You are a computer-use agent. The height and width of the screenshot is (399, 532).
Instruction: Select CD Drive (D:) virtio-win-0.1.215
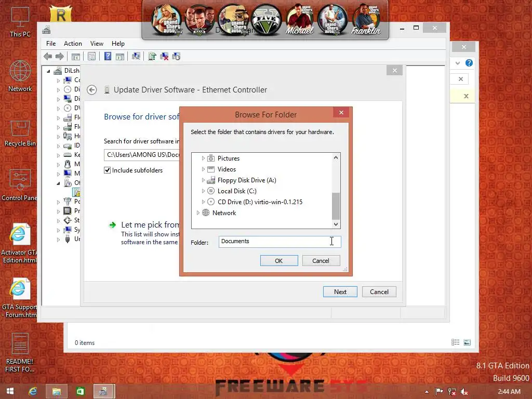(x=260, y=202)
